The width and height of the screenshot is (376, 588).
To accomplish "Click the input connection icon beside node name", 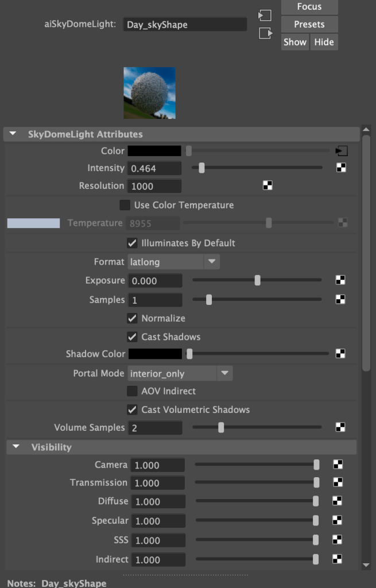I will [265, 16].
